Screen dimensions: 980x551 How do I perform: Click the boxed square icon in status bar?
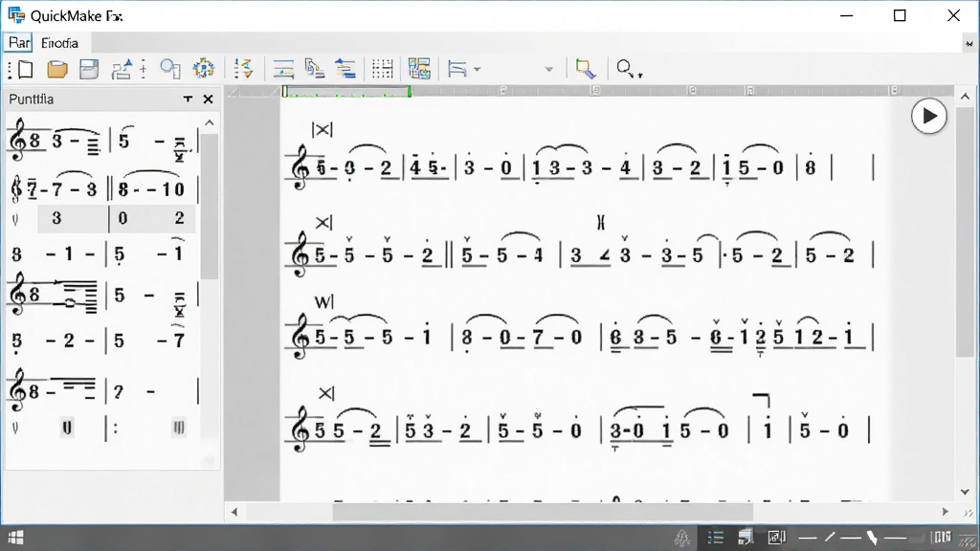[x=776, y=538]
